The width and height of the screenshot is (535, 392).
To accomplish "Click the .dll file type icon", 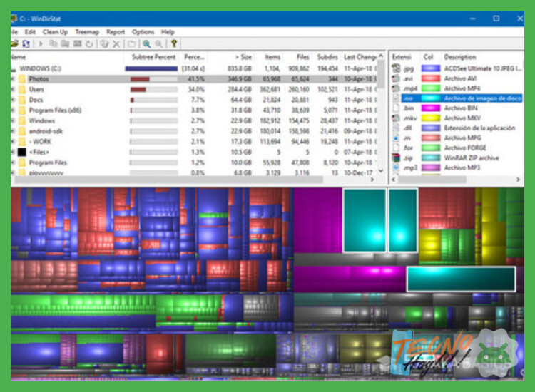I will (x=396, y=128).
